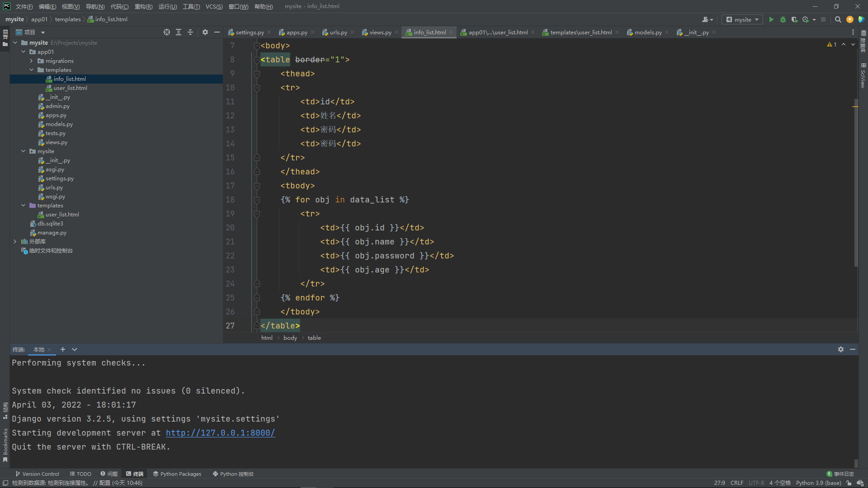Go to next highlighted error arrow
The image size is (868, 488).
853,44
